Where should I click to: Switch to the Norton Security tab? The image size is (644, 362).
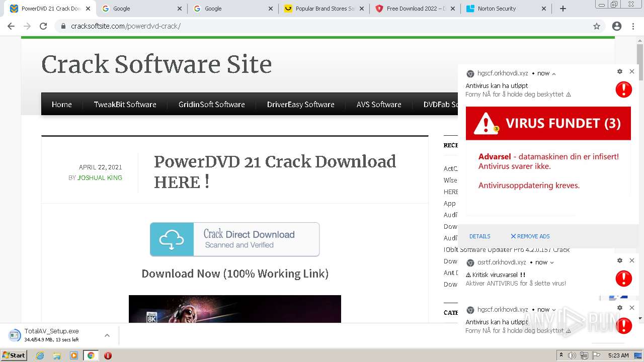507,9
